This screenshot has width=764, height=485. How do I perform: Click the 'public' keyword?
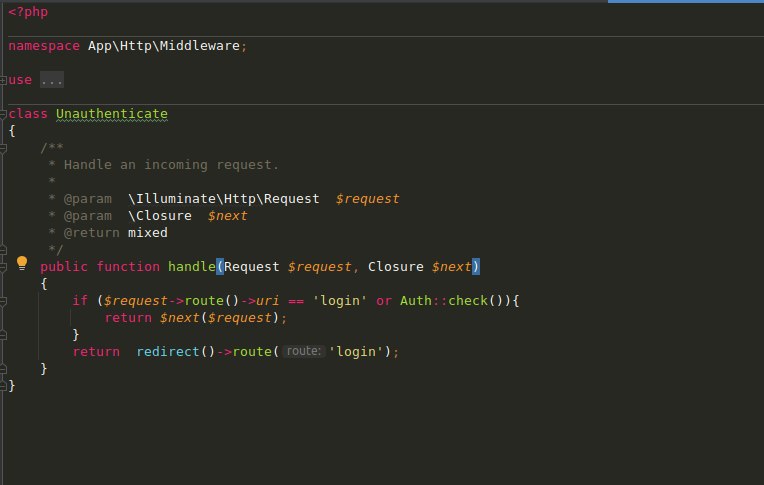pos(64,267)
